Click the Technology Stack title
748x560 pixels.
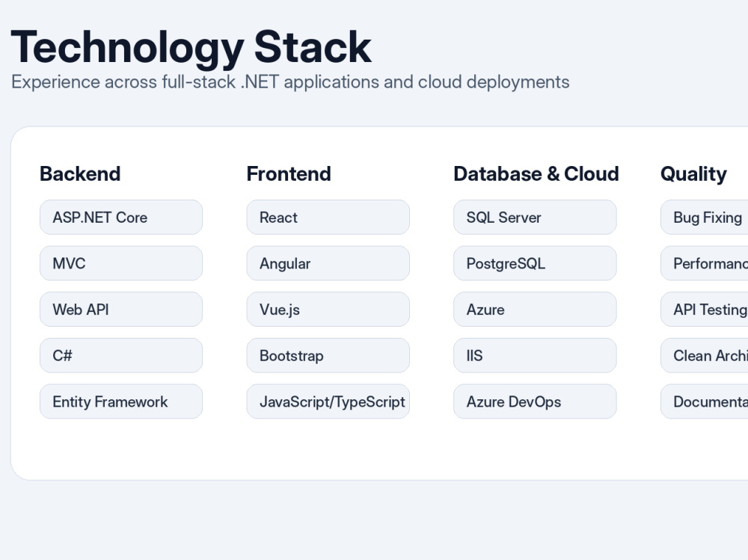pos(191,48)
